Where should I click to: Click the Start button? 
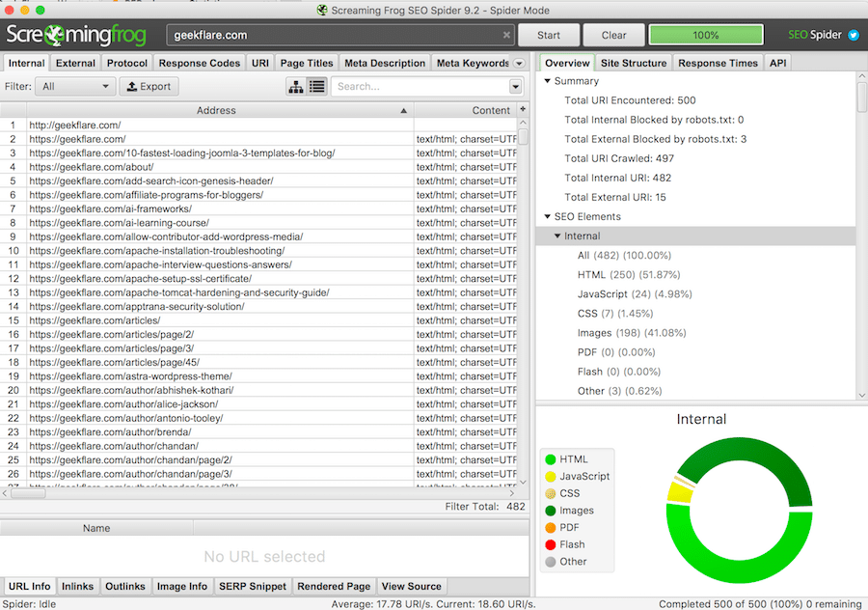point(549,35)
